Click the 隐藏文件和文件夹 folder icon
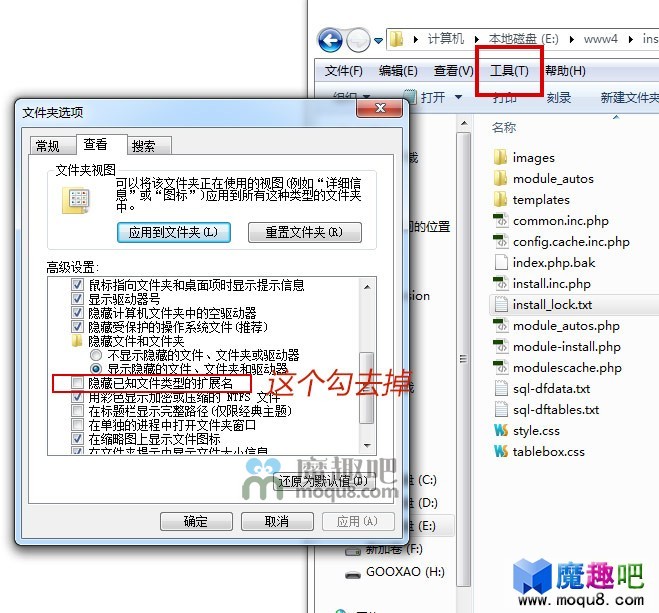659x613 pixels. tap(77, 341)
